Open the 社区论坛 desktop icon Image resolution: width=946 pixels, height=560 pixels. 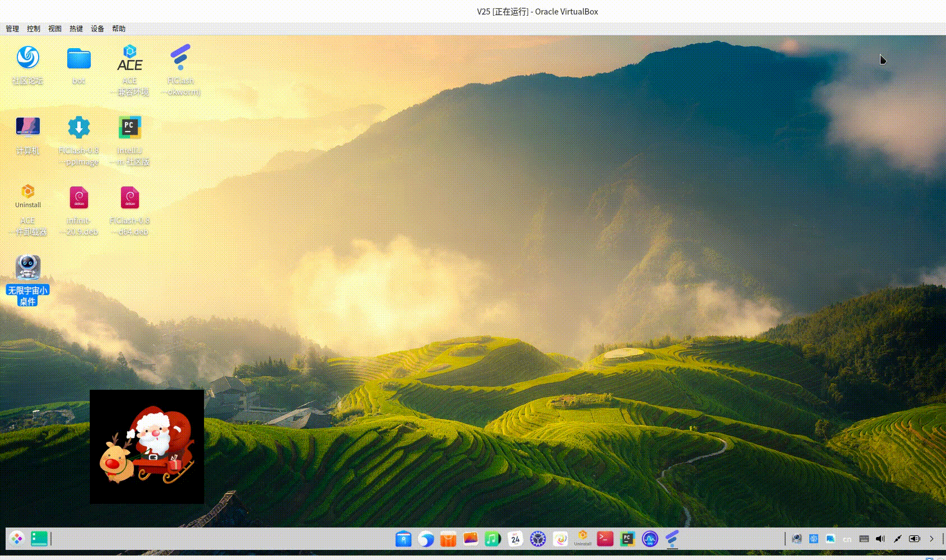27,58
